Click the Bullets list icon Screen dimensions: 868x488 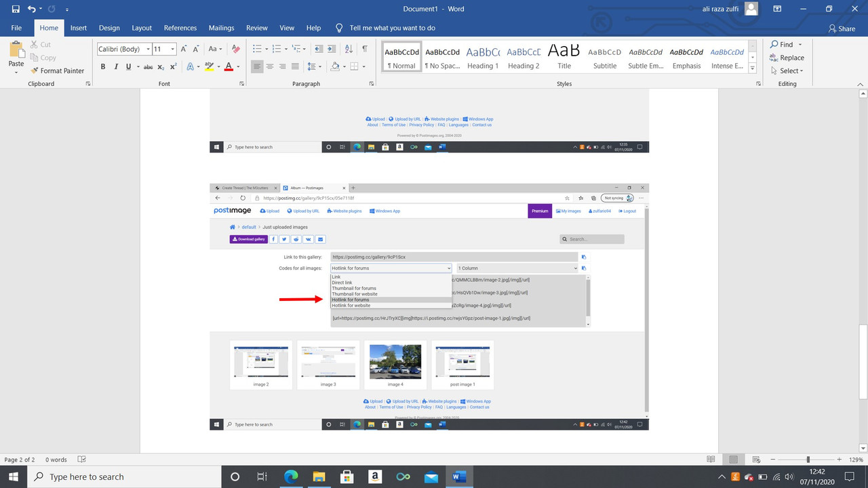click(257, 49)
